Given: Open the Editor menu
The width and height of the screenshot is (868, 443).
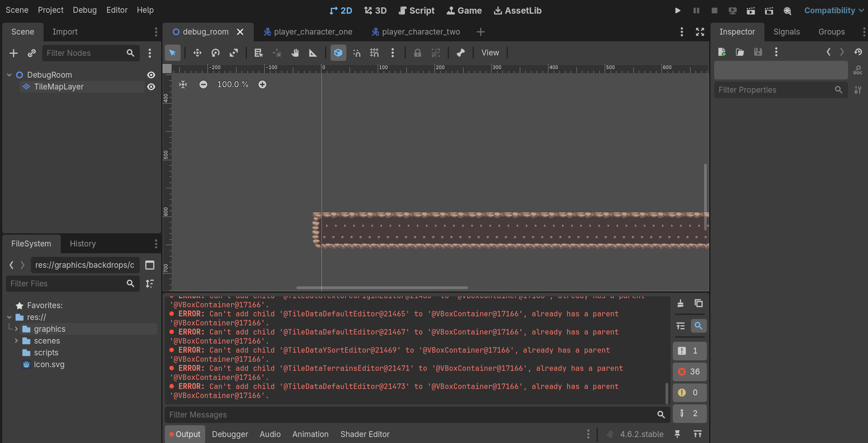Looking at the screenshot, I should 117,10.
